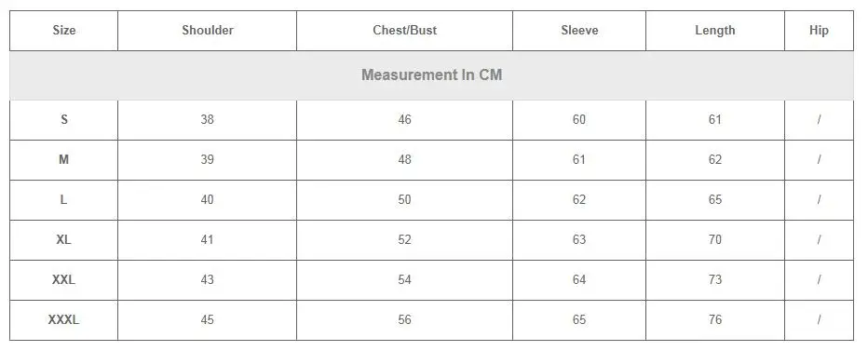Screen dimensions: 868x351
Task: Select the S size row label
Action: pos(63,119)
